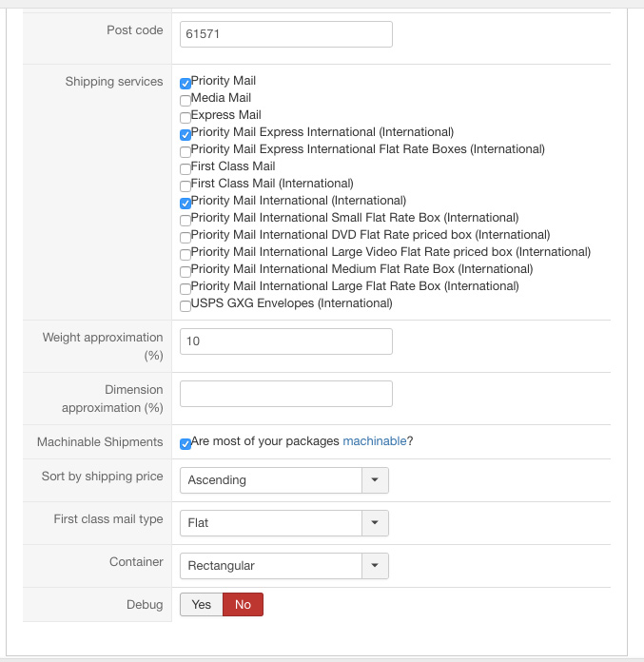Open the Sort by shipping price dropdown
The width and height of the screenshot is (644, 662).
pos(375,480)
